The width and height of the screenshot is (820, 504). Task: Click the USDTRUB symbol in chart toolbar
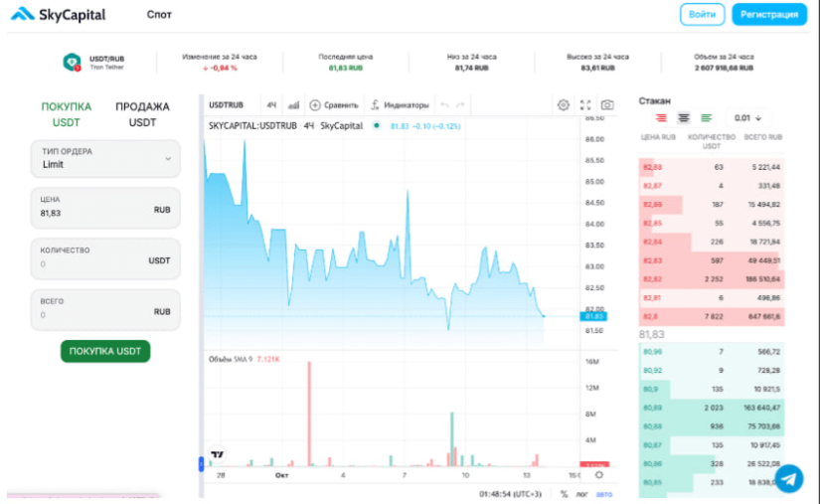[227, 105]
